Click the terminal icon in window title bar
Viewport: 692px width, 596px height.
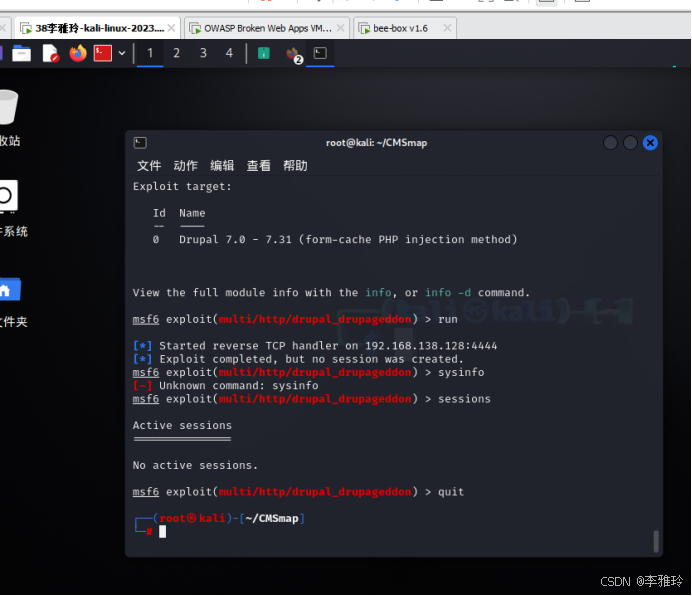[x=140, y=143]
